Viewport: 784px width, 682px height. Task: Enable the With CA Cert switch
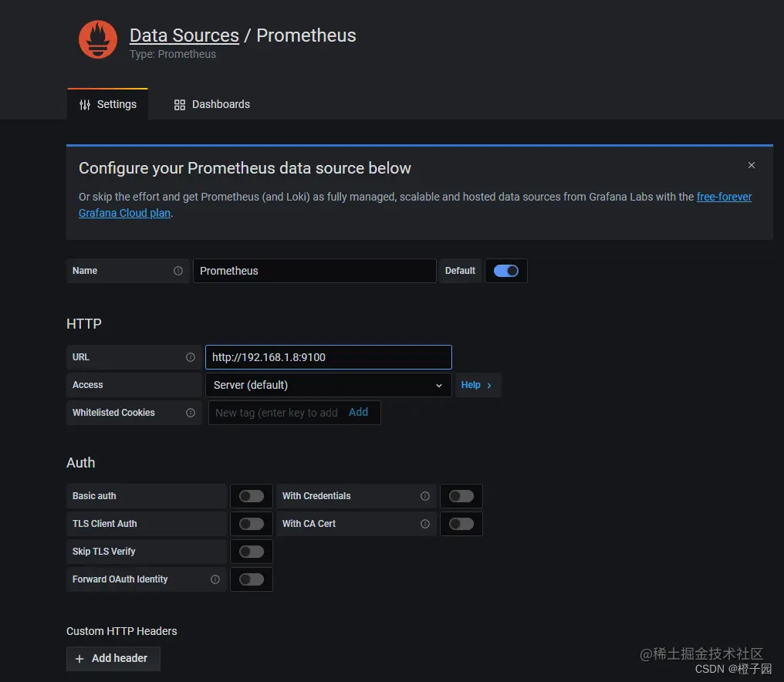(461, 524)
